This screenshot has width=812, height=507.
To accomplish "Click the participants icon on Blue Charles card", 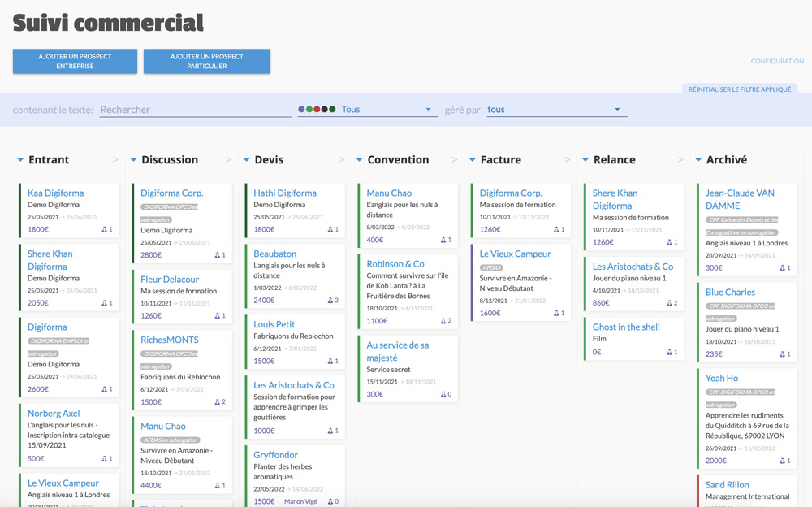I will click(x=781, y=354).
